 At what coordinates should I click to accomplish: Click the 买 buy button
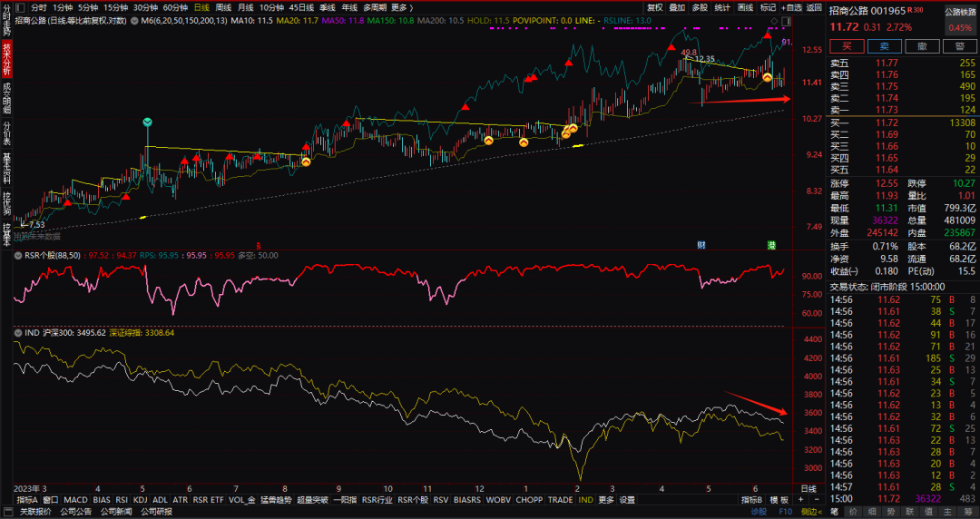pyautogui.click(x=847, y=46)
